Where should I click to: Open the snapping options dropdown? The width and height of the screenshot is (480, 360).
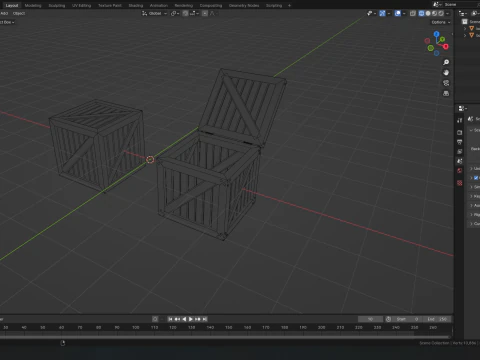point(195,13)
